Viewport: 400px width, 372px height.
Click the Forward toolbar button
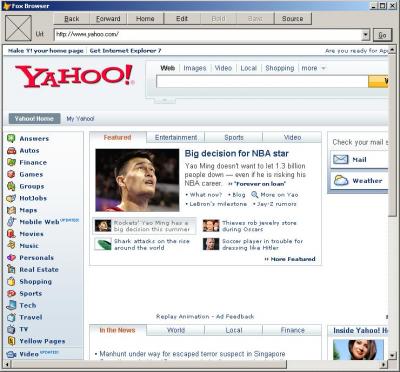click(108, 19)
